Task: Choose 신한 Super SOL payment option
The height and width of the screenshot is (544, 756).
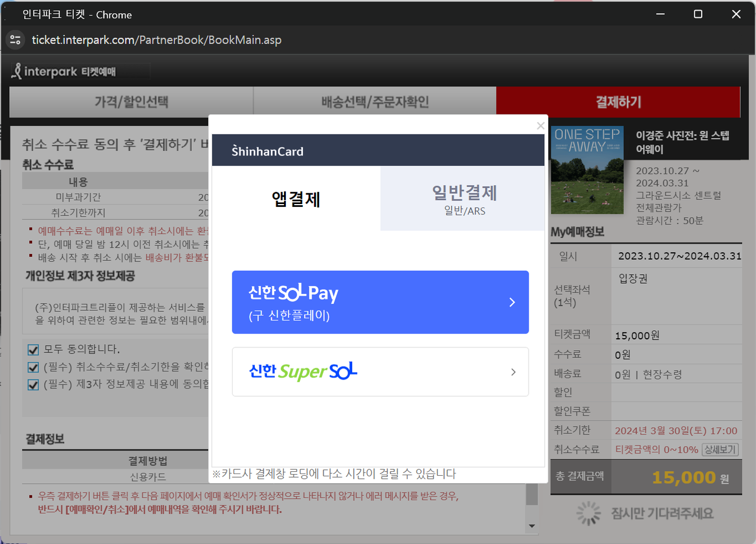Action: point(380,371)
